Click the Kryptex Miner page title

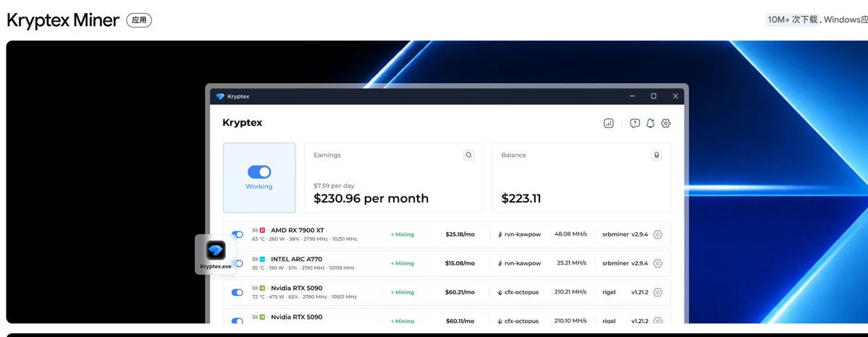62,20
